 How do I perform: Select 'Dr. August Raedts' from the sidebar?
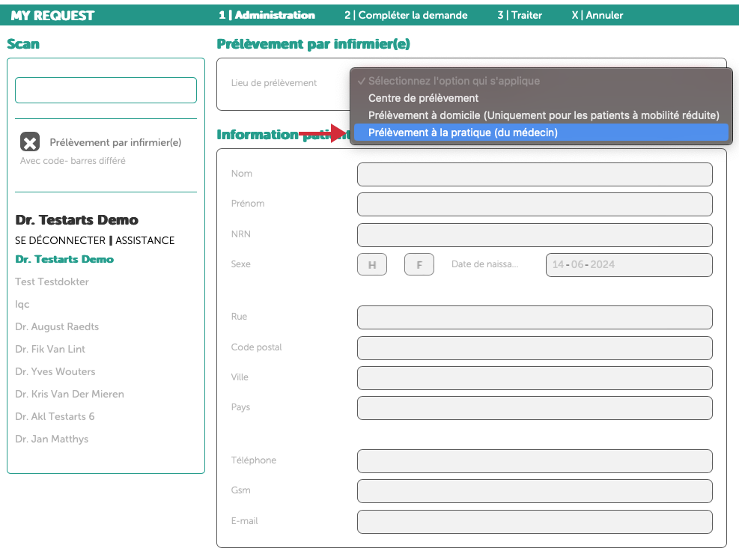point(55,326)
